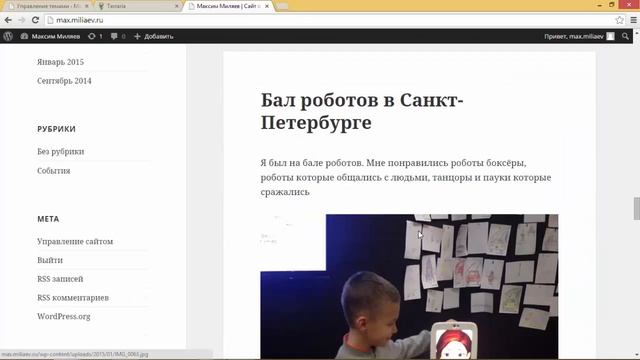Click the admin bar search magnifier

pyautogui.click(x=625, y=36)
